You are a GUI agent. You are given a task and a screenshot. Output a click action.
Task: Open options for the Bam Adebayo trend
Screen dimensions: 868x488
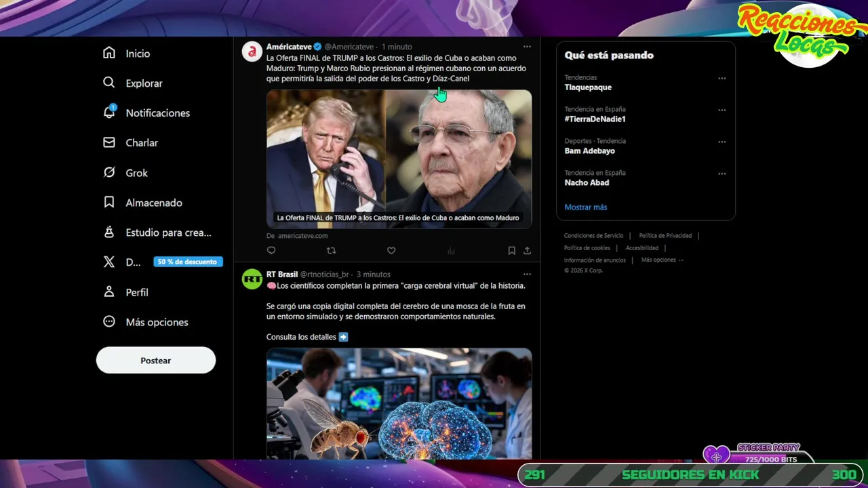coord(722,142)
